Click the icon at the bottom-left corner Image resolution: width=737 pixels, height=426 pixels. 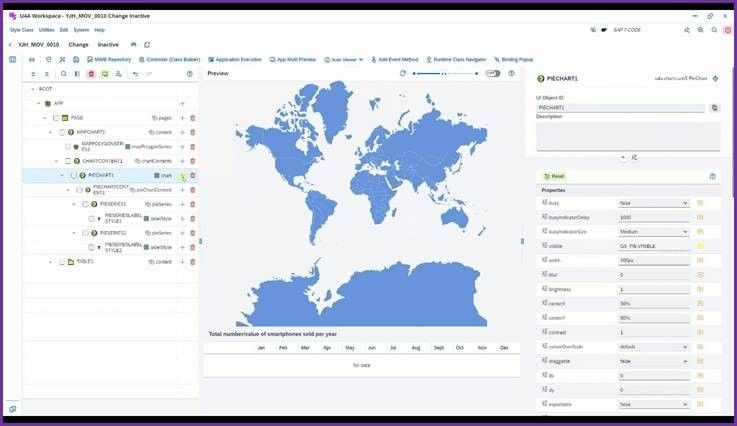point(13,409)
